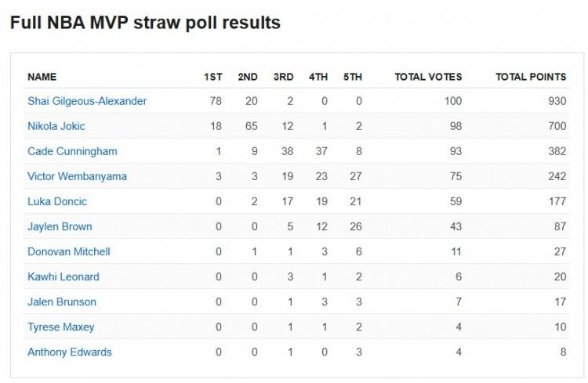Click the 1ST column header

213,77
